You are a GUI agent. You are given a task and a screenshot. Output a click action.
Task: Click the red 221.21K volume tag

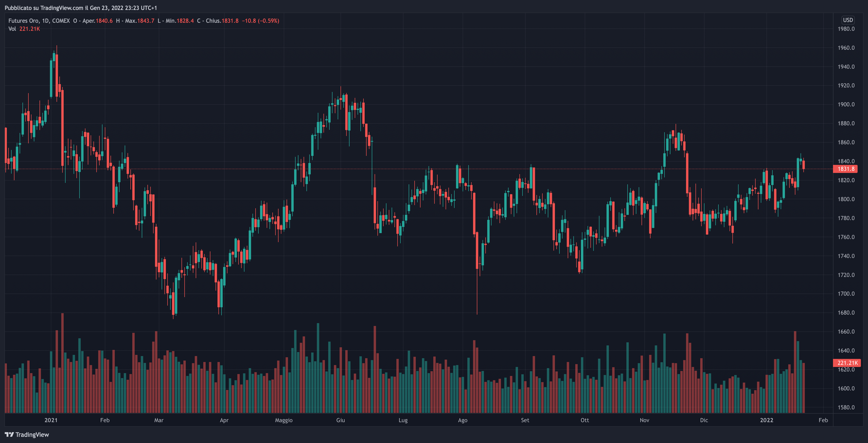[847, 363]
